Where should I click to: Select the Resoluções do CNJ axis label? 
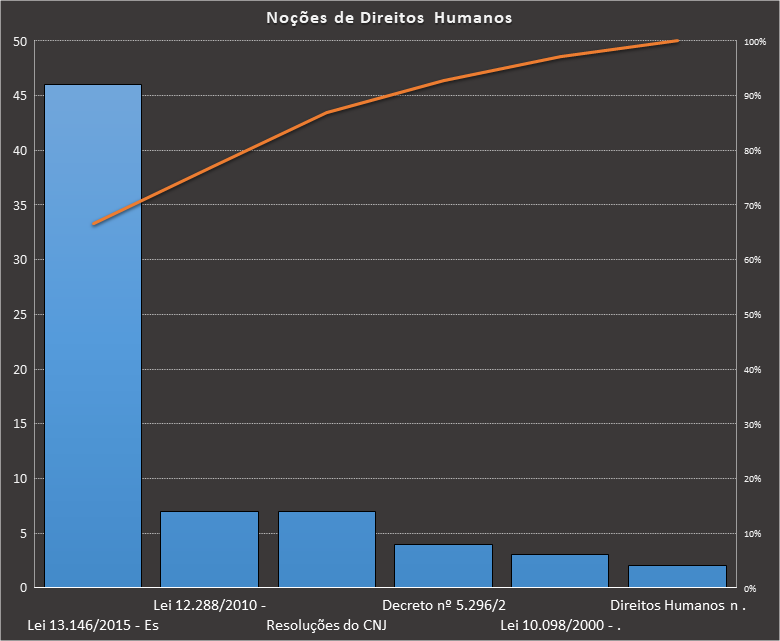(x=326, y=626)
